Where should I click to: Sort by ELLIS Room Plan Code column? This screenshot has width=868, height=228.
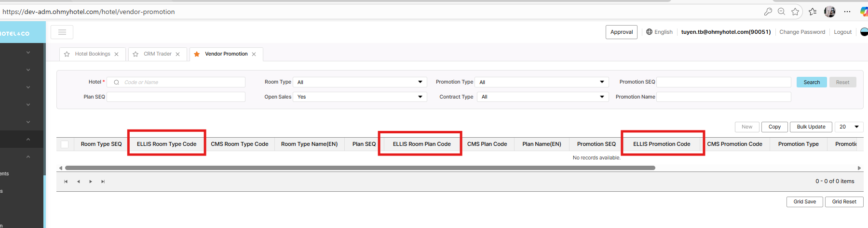[x=422, y=144]
